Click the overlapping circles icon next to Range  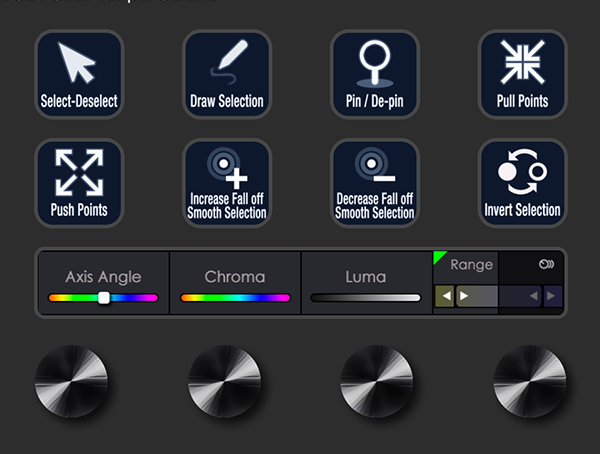pos(546,264)
